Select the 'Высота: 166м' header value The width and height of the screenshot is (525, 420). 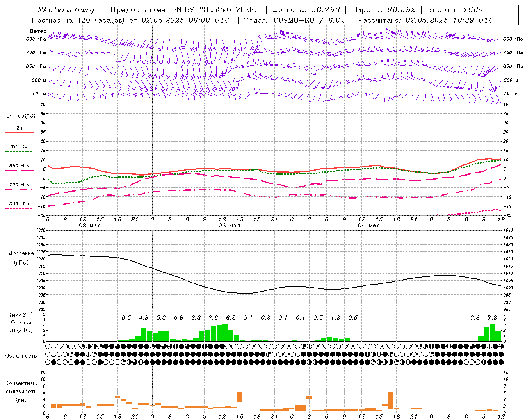click(x=455, y=10)
